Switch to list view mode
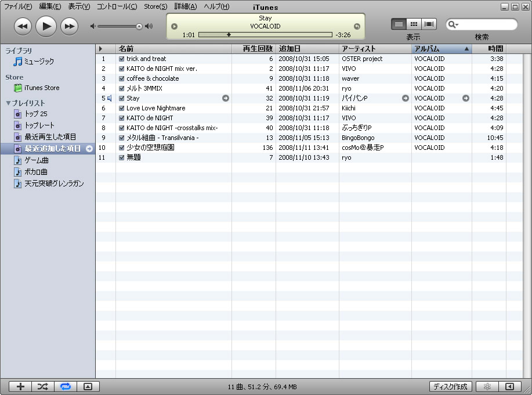532x395 pixels. tap(399, 24)
